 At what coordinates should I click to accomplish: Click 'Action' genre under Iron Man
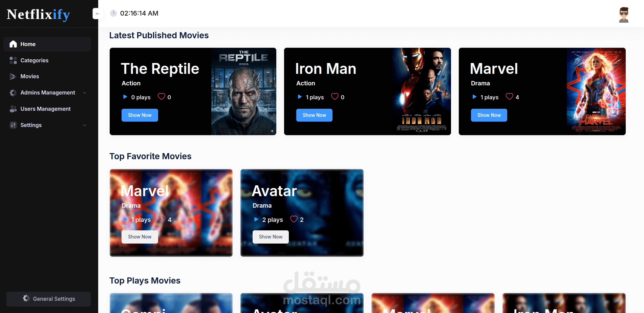click(306, 83)
